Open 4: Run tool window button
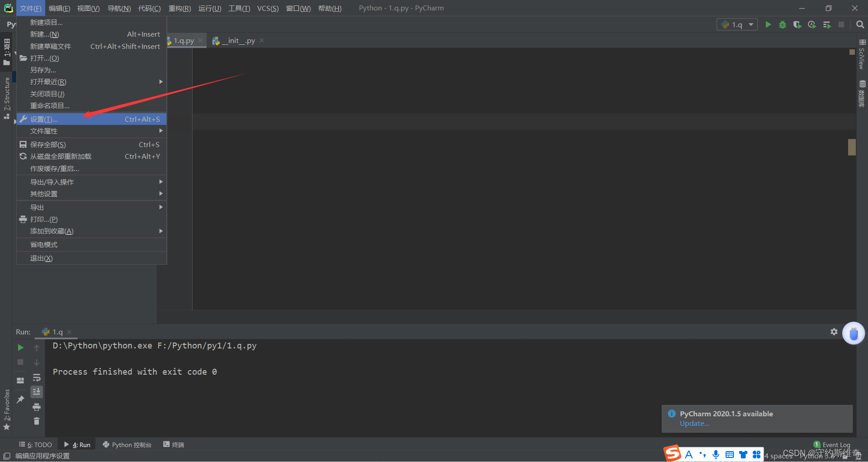Image resolution: width=868 pixels, height=462 pixels. click(77, 445)
